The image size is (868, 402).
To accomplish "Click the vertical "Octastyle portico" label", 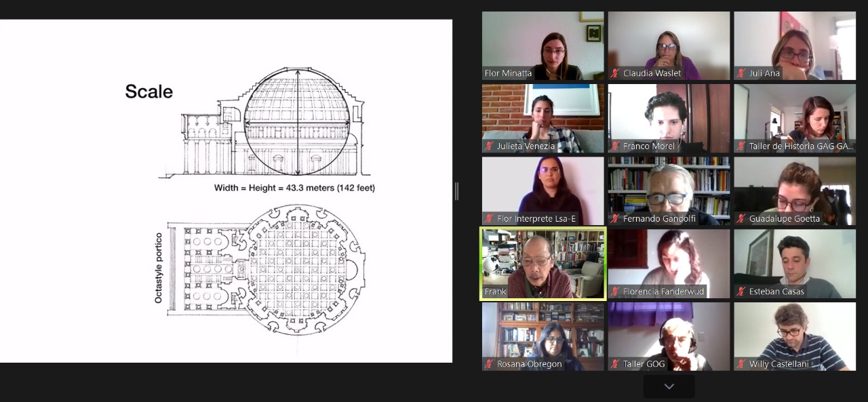I will [159, 268].
